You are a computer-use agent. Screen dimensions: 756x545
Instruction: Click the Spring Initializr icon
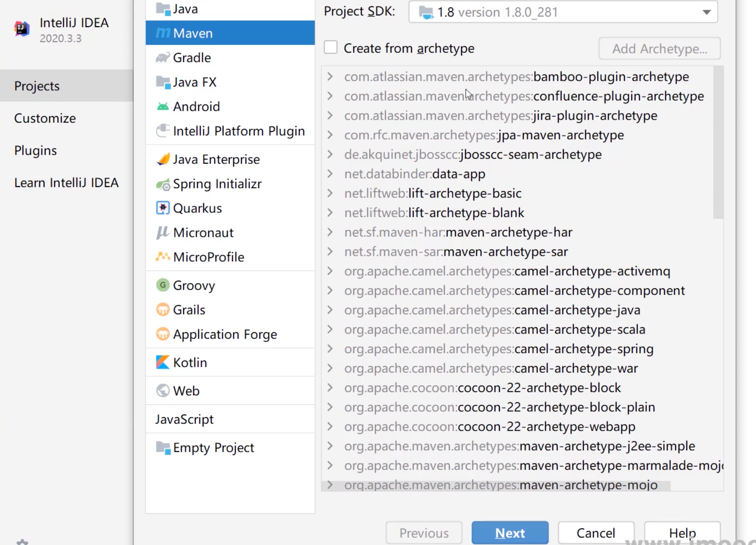pyautogui.click(x=163, y=184)
